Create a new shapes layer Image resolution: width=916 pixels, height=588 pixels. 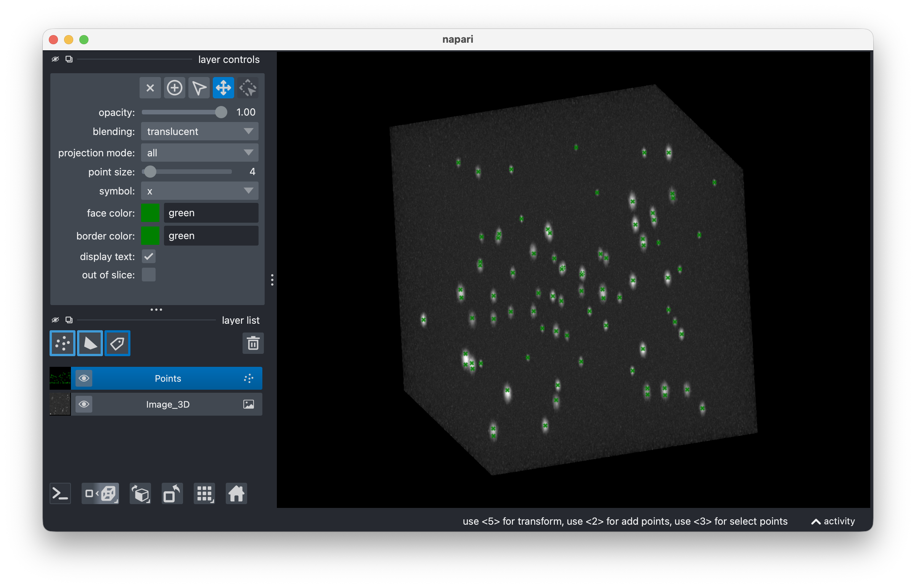click(x=90, y=343)
